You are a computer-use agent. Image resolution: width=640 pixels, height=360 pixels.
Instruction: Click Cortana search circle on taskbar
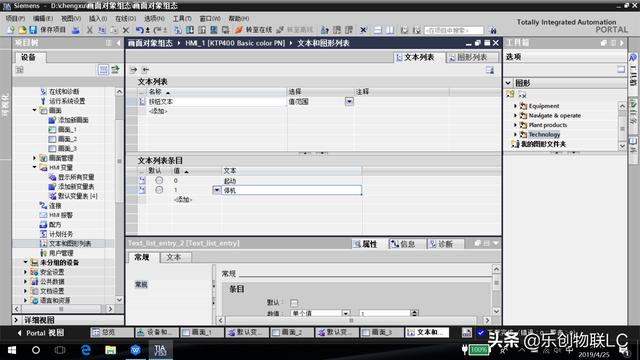(x=36, y=350)
